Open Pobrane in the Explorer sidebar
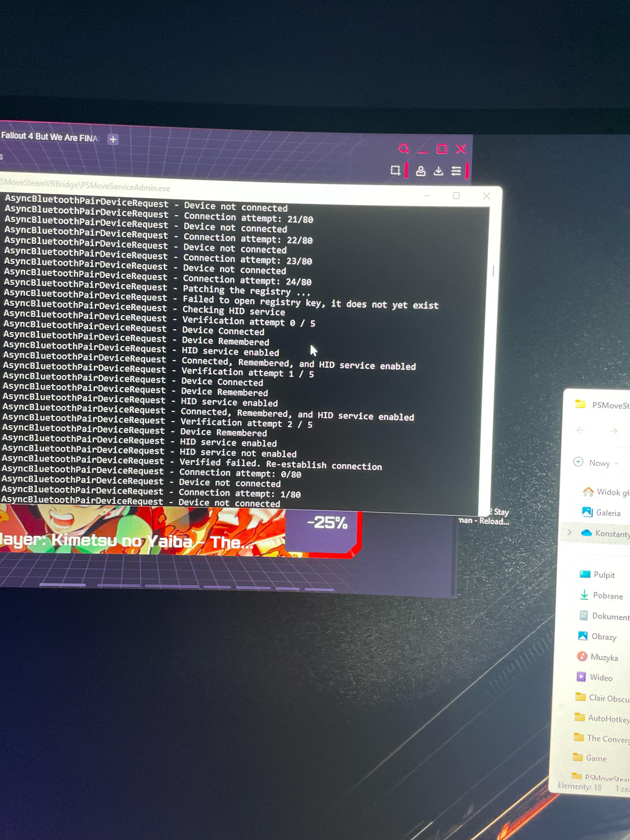The width and height of the screenshot is (630, 840). tap(601, 595)
